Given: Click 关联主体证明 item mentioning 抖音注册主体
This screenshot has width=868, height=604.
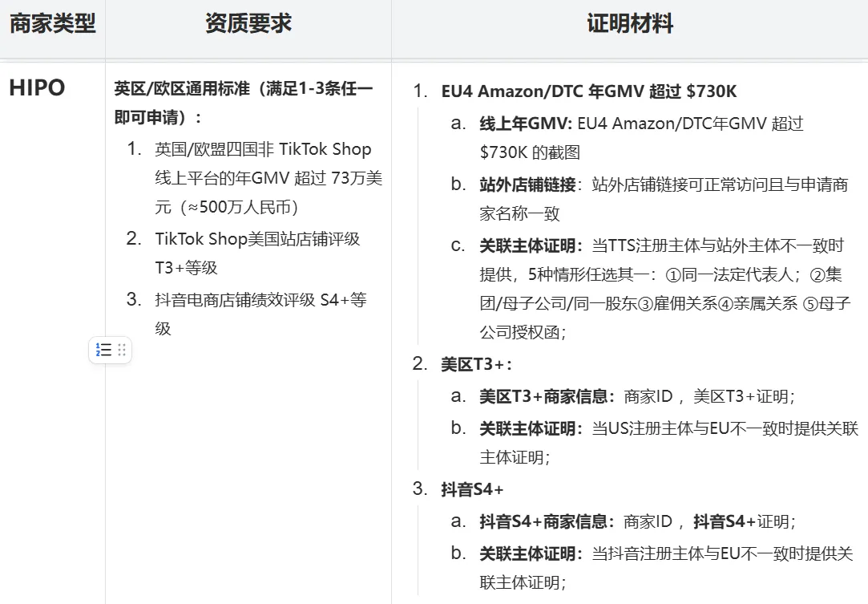Looking at the screenshot, I should (x=666, y=568).
